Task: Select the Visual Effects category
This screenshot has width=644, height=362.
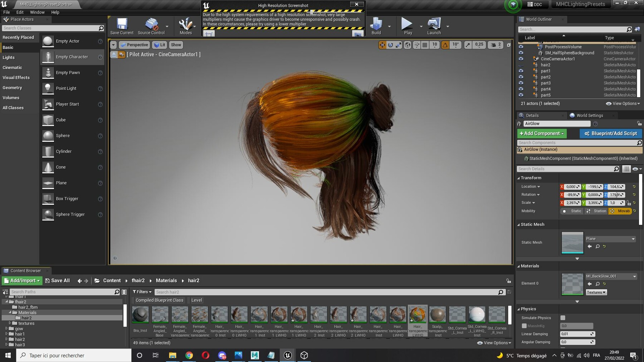Action: 16,78
